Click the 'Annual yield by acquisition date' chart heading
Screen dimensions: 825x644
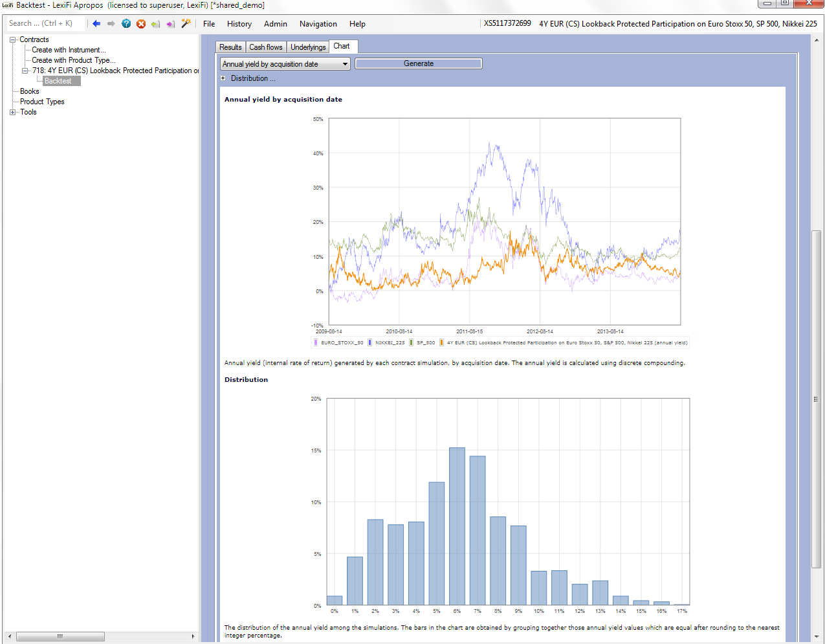pos(283,100)
